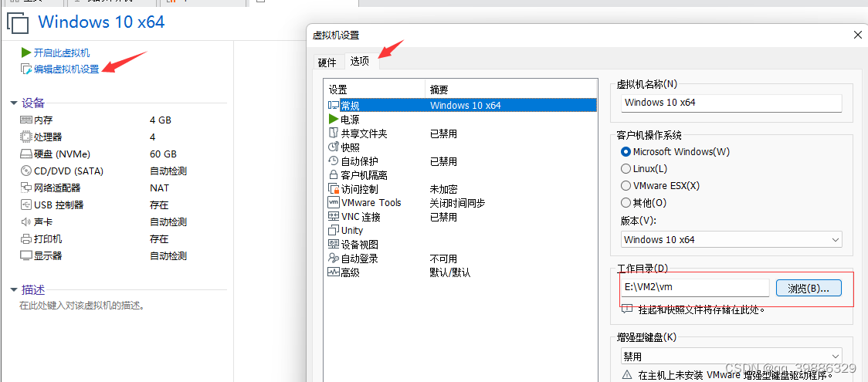This screenshot has width=868, height=382.
Task: Select 其他(O) guest OS radio button
Action: (626, 202)
